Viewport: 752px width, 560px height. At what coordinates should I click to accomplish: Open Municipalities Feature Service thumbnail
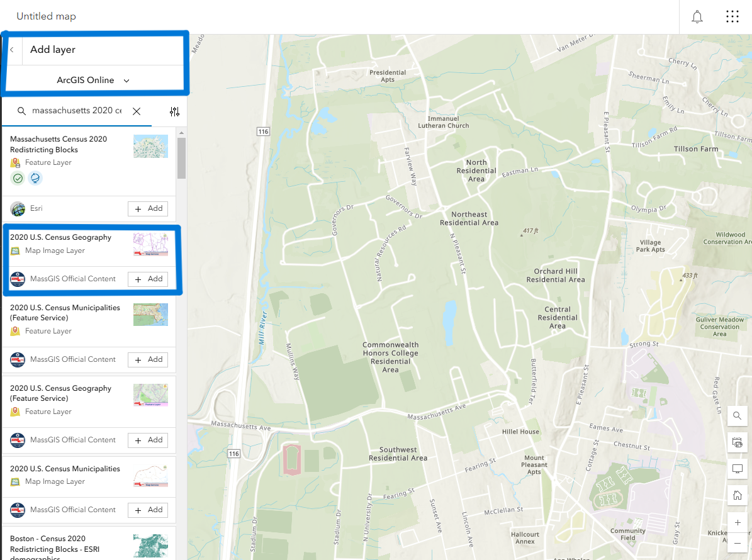(x=150, y=315)
